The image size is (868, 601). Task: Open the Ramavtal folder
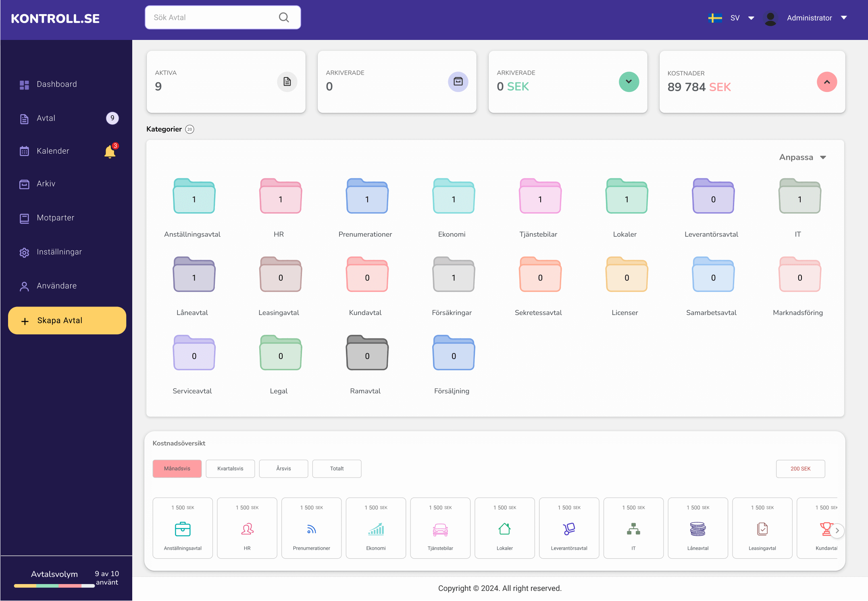tap(367, 353)
